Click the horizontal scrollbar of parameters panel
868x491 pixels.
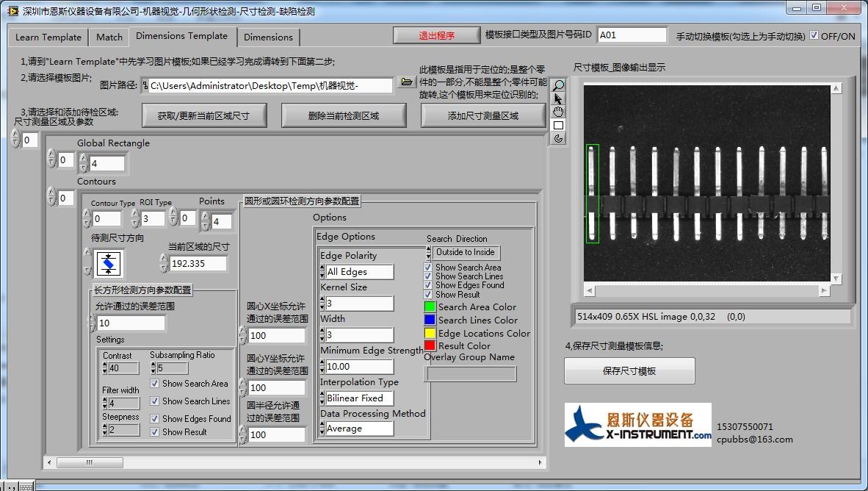coord(294,462)
